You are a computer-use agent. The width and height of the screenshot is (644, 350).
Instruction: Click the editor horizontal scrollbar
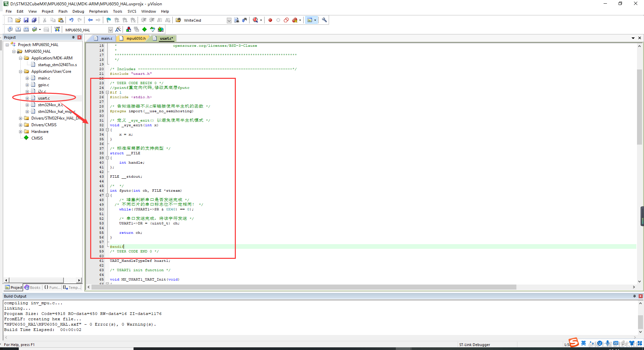pos(304,287)
